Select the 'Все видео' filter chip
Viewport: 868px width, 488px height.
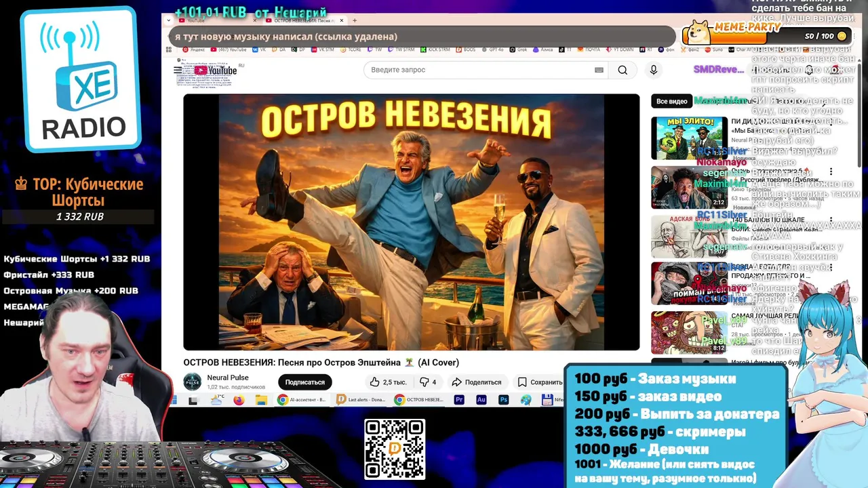(x=671, y=102)
